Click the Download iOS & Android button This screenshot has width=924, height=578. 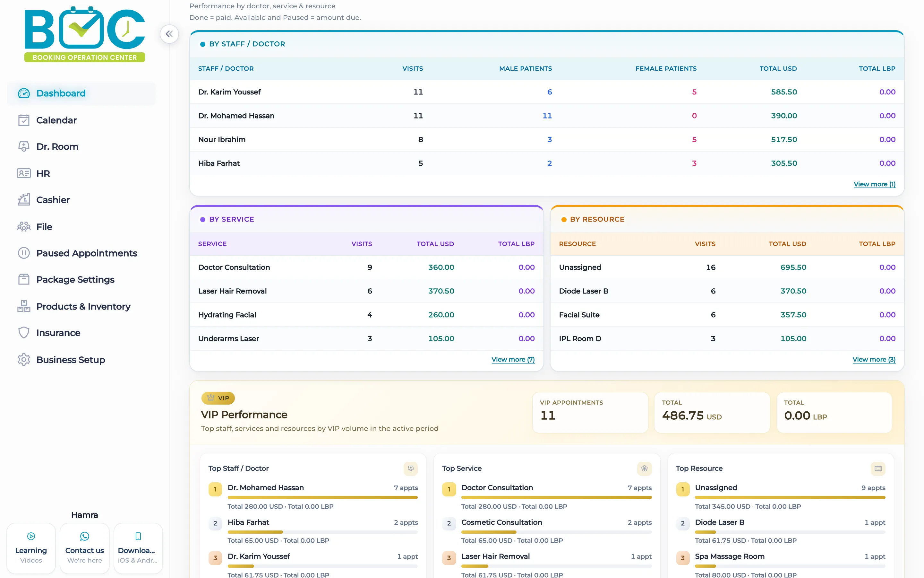click(x=138, y=548)
